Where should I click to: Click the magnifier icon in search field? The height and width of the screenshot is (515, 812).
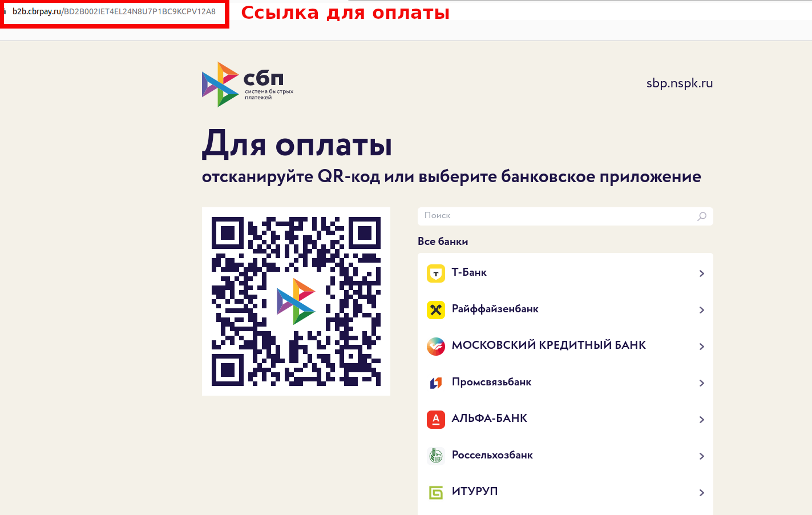(x=702, y=216)
